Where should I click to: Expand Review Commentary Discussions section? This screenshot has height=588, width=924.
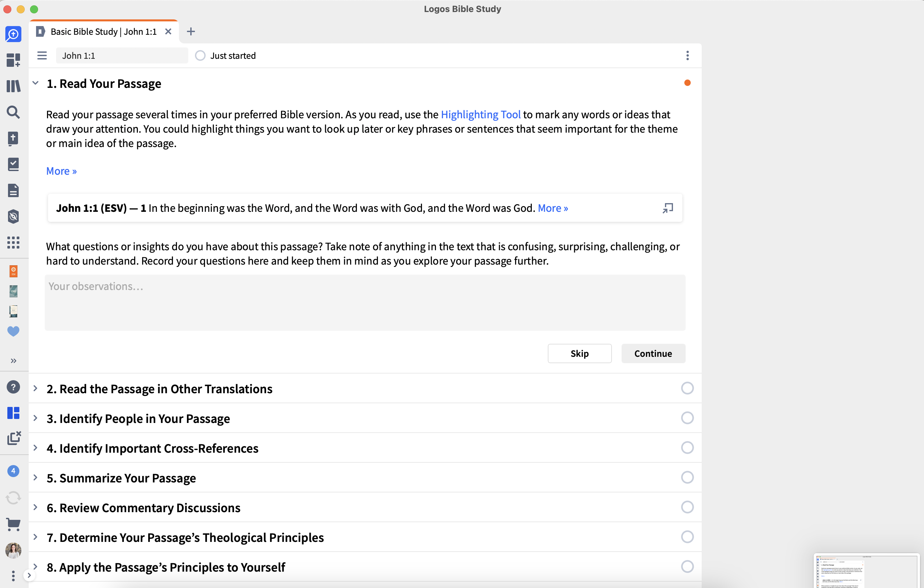tap(35, 507)
